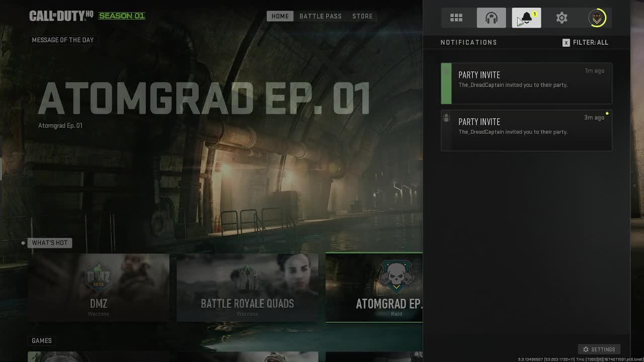Select the Battle Royale Quads tile
Screen dimensions: 644x362
click(247, 288)
